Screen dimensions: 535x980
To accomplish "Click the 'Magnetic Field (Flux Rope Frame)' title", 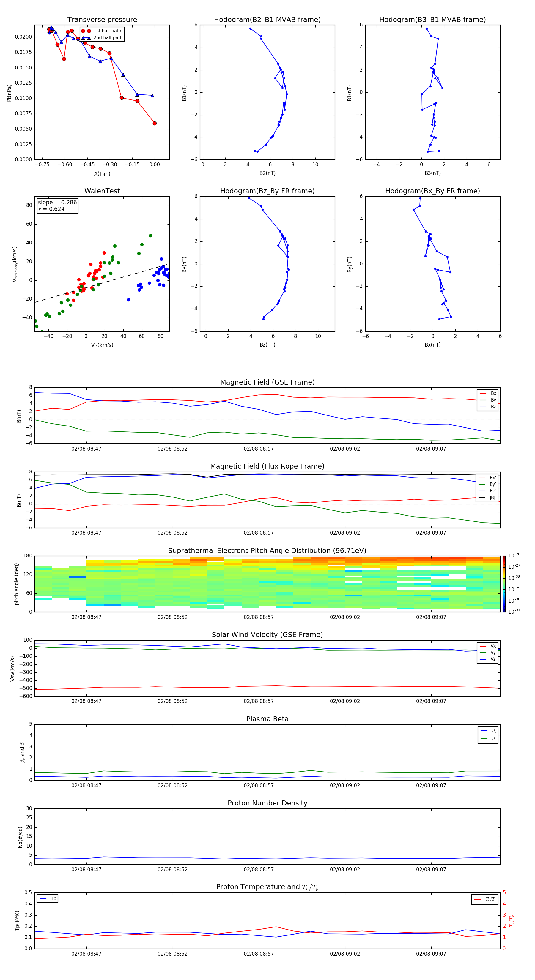I will click(267, 466).
